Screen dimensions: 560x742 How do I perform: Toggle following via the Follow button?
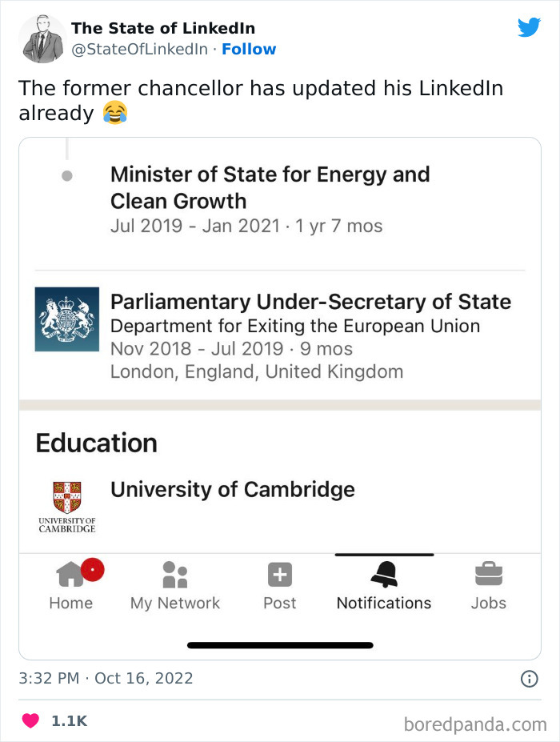(249, 50)
